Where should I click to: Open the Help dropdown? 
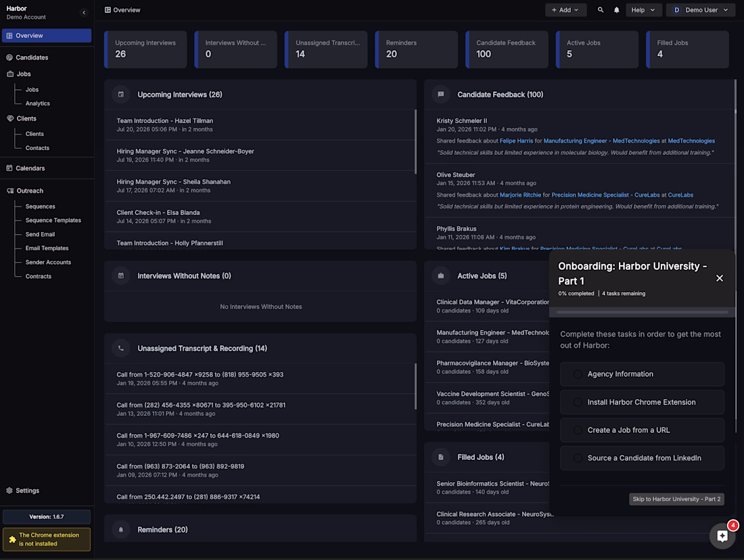pos(643,10)
